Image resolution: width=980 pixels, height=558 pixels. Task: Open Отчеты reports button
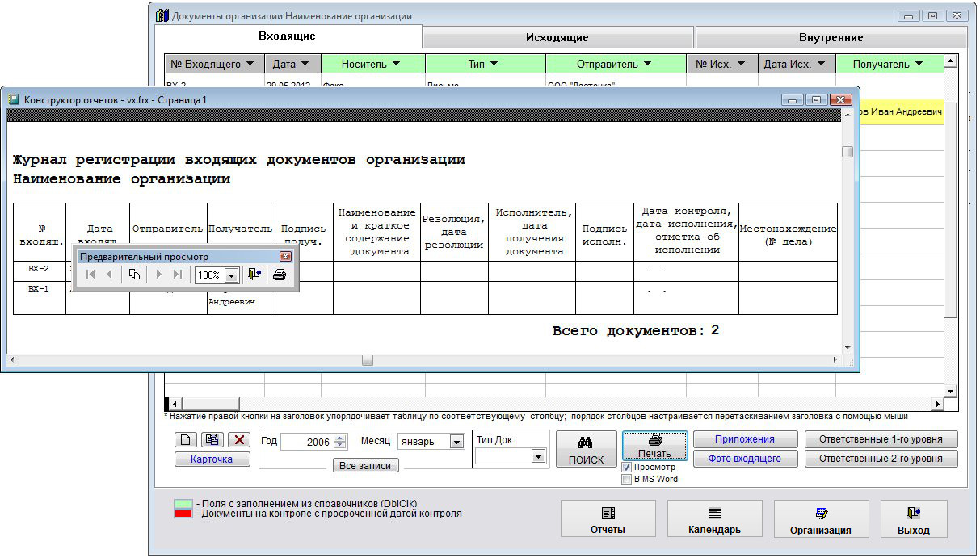pyautogui.click(x=608, y=519)
